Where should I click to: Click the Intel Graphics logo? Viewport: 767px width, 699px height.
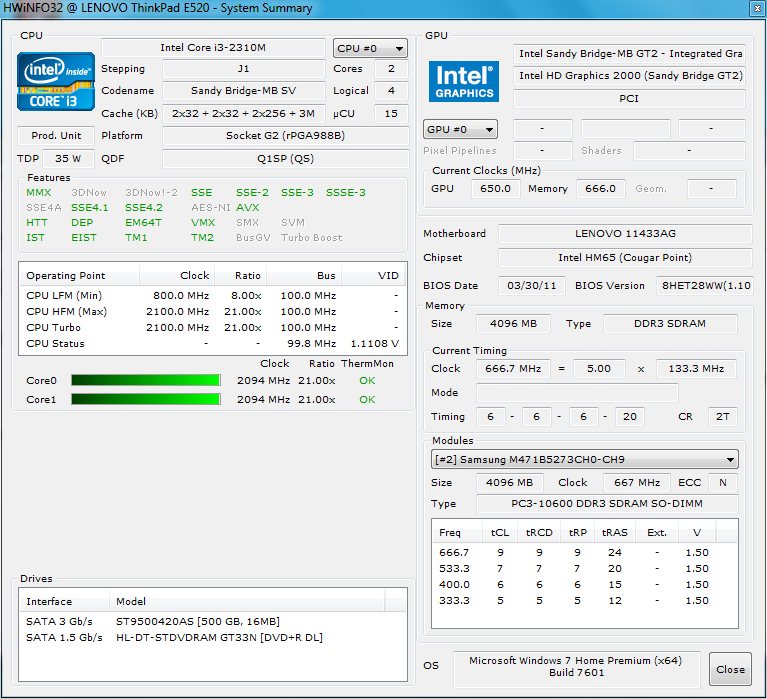(x=464, y=81)
